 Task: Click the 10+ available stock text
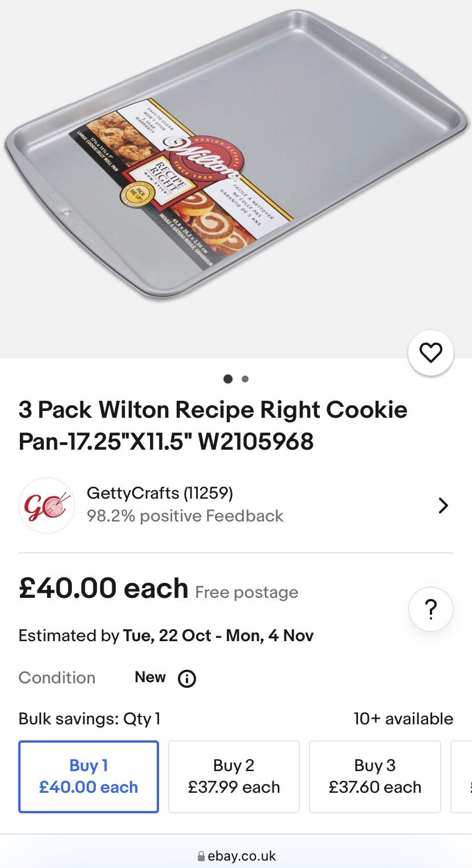403,719
